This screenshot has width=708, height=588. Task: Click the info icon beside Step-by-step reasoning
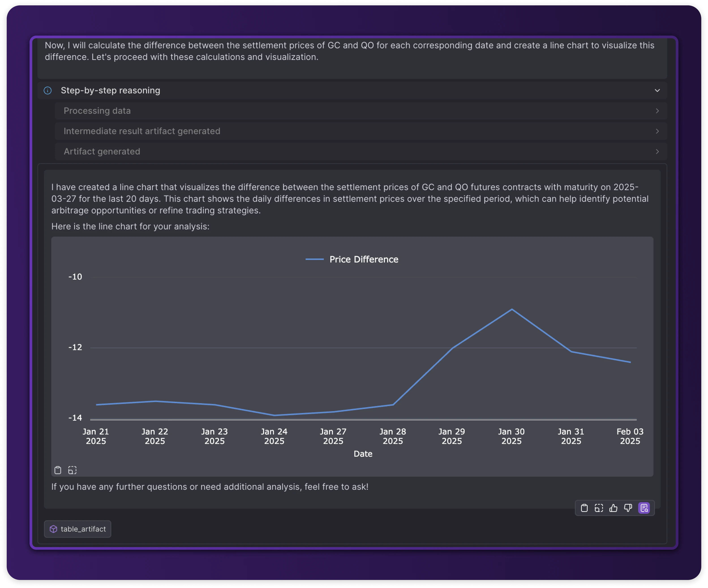pos(48,91)
